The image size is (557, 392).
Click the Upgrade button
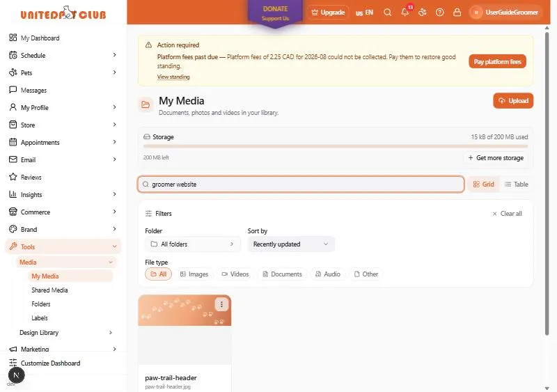click(328, 13)
